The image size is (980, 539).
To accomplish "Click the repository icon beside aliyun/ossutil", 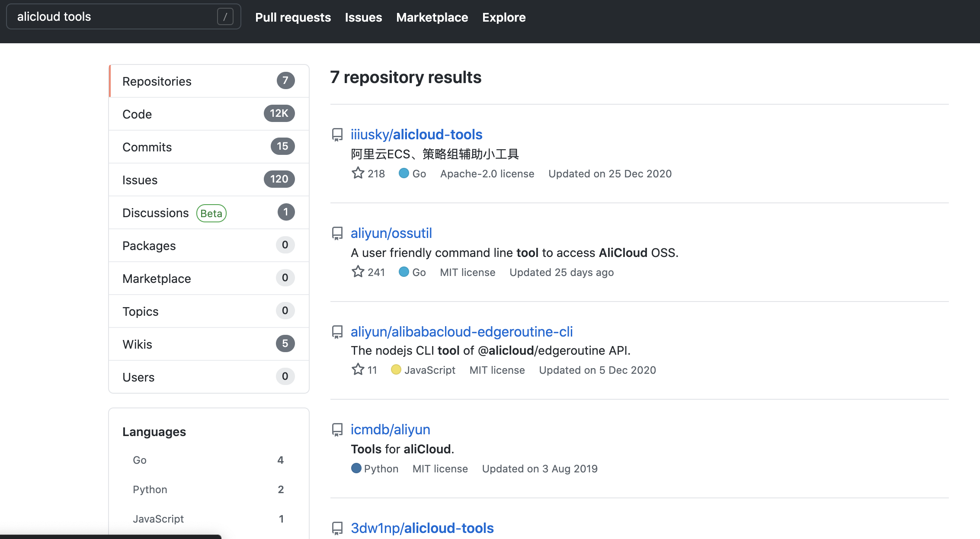I will 337,233.
